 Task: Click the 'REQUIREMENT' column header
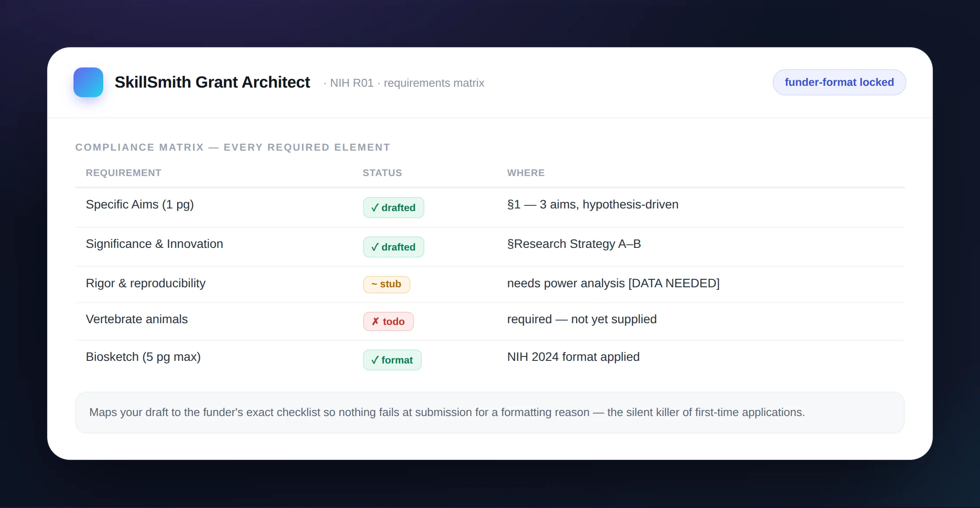pos(123,173)
